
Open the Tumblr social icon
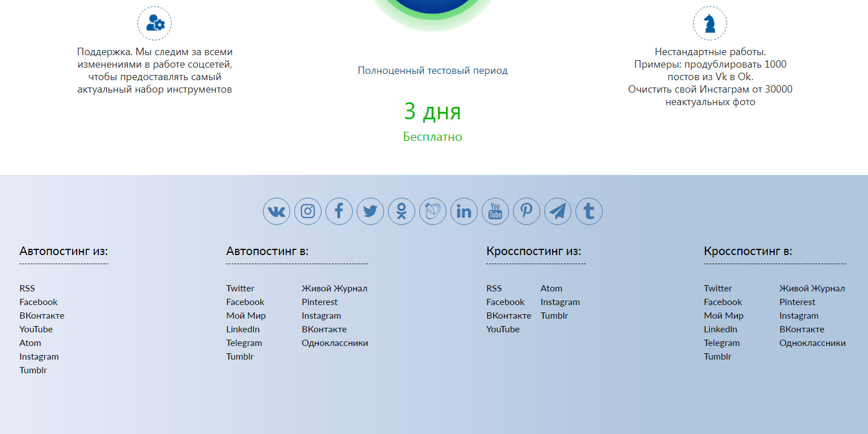pyautogui.click(x=589, y=211)
